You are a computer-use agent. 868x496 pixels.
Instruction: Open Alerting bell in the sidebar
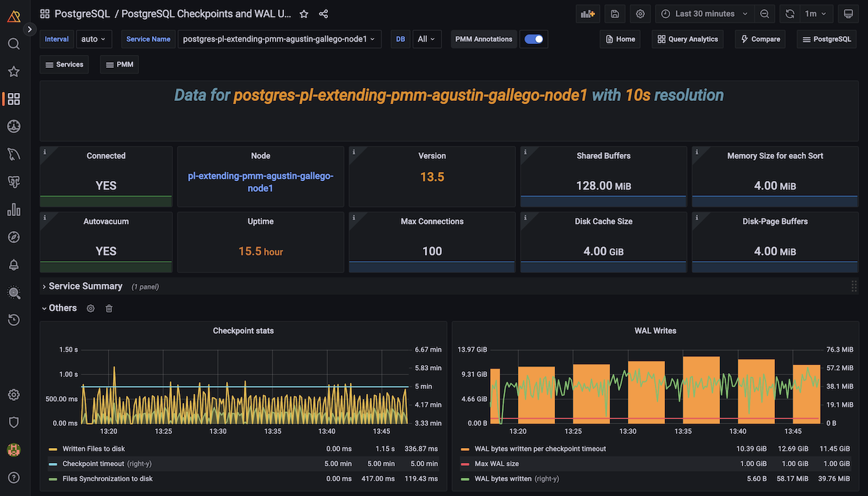[x=14, y=264]
